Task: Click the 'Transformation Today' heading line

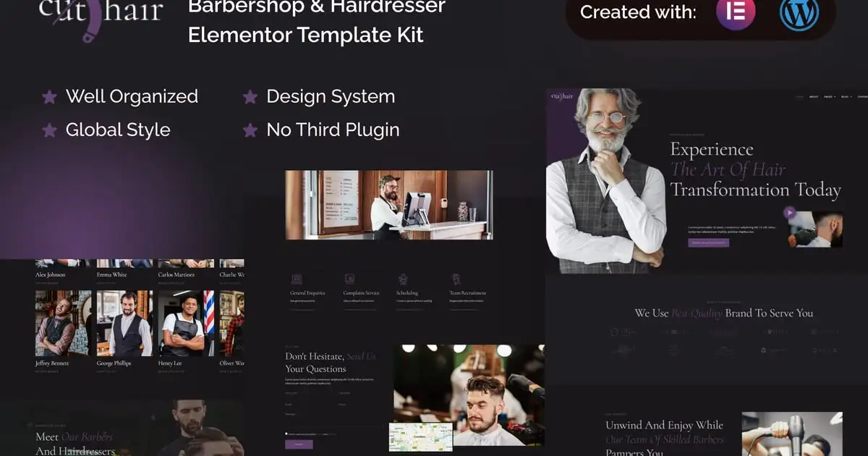Action: click(x=755, y=190)
